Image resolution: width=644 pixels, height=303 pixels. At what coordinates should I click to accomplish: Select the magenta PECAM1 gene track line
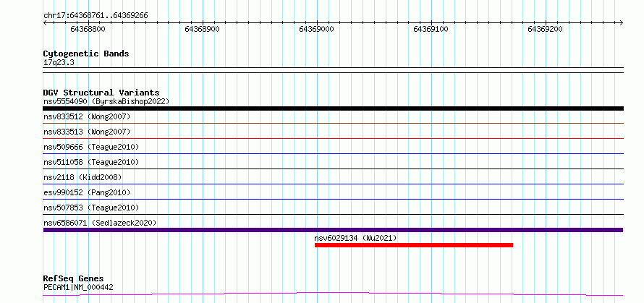pos(333,294)
